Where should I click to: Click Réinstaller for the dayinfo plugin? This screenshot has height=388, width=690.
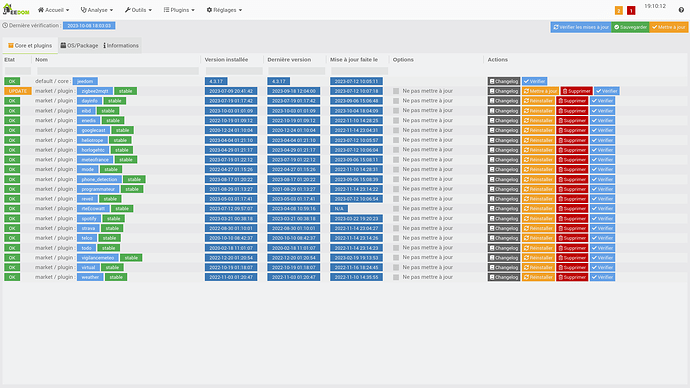(538, 101)
